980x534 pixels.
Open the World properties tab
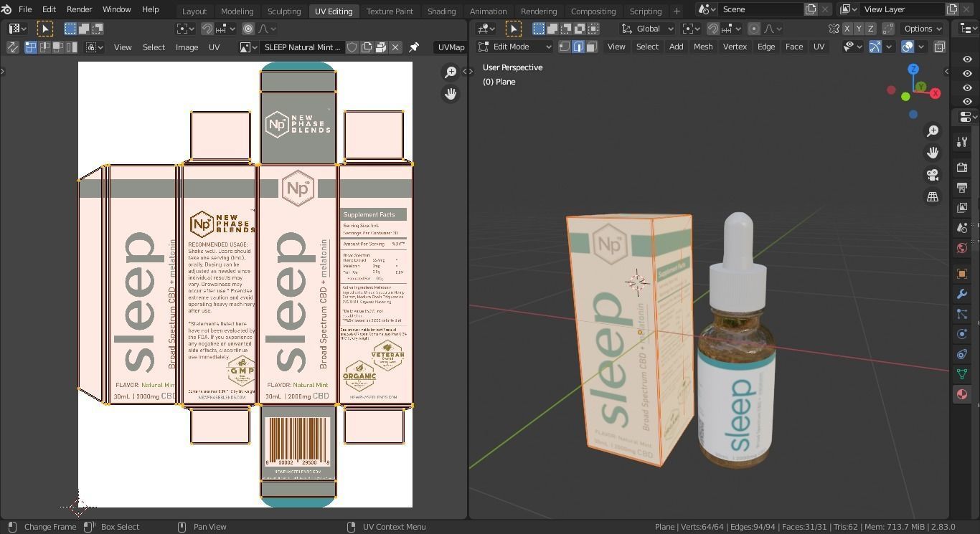coord(962,248)
